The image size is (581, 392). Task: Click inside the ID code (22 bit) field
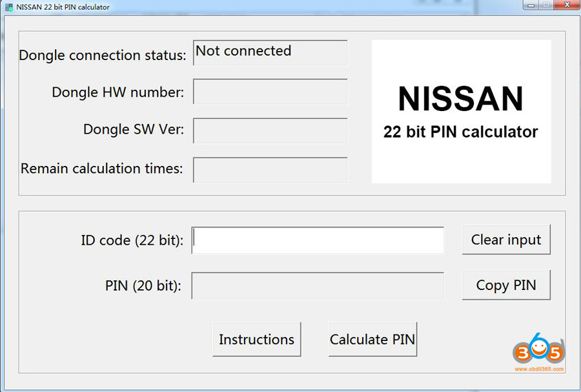[x=318, y=240]
